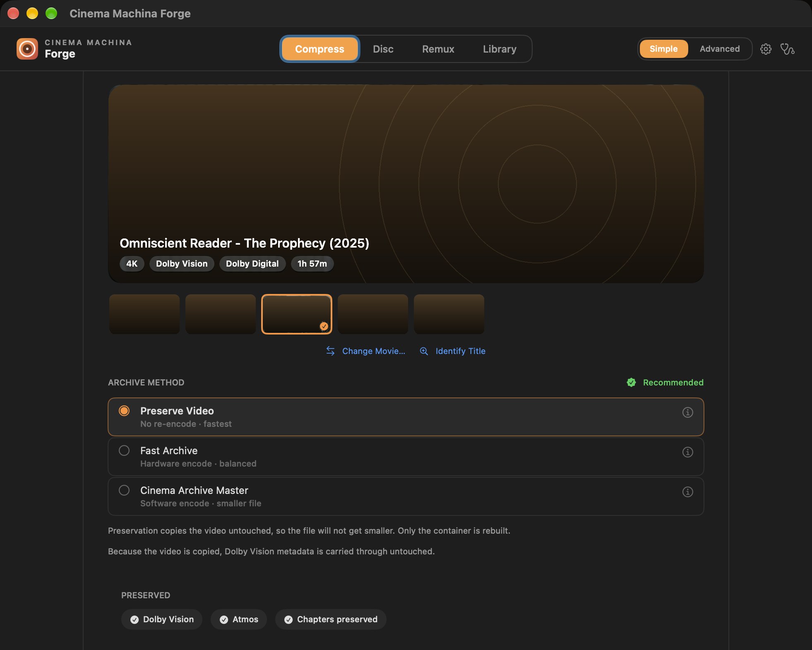Click the Change Movie... link
This screenshot has width=812, height=650.
tap(373, 351)
